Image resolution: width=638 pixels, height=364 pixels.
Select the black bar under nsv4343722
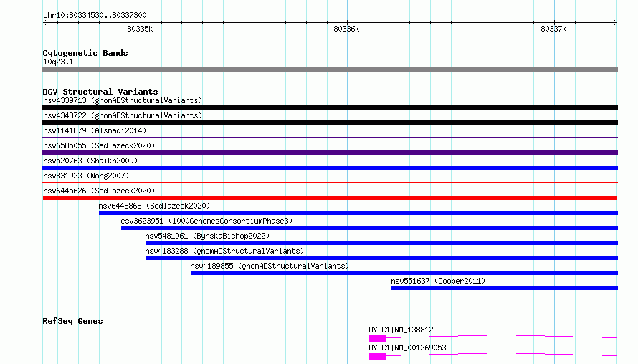point(330,123)
